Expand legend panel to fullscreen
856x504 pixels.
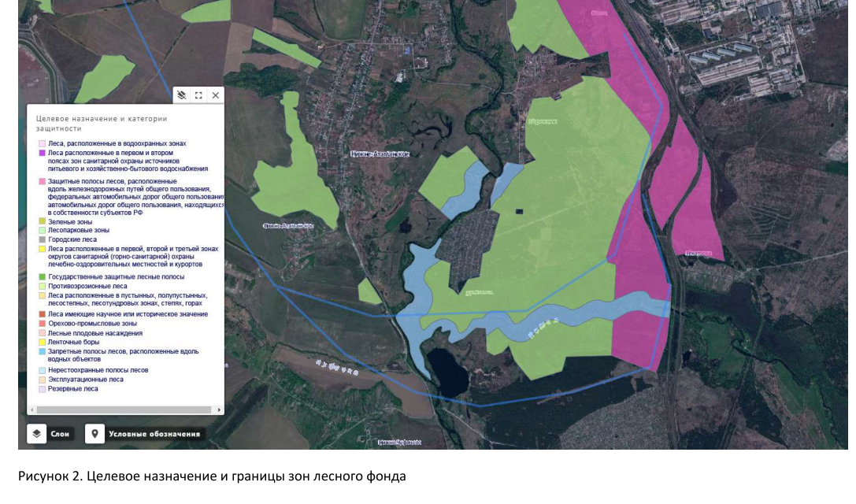(x=198, y=95)
